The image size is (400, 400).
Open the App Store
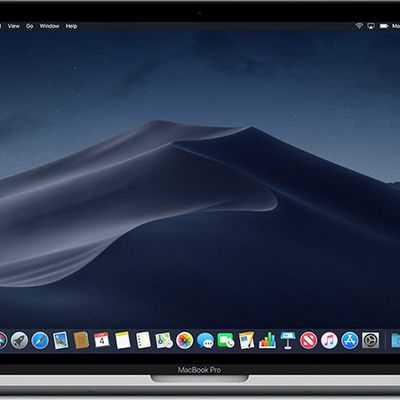[x=350, y=341]
